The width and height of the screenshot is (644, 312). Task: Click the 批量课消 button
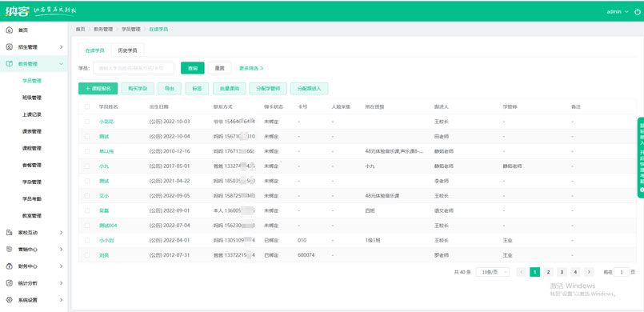229,89
